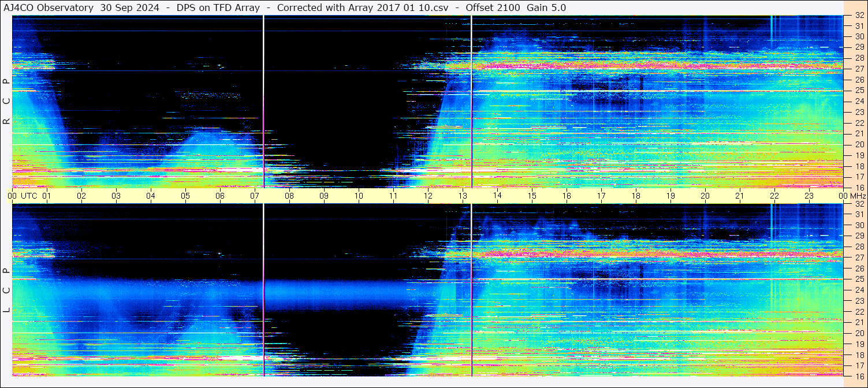Click the 27 MHz label of LCP panel
Screen dimensions: 868x388
(859, 258)
